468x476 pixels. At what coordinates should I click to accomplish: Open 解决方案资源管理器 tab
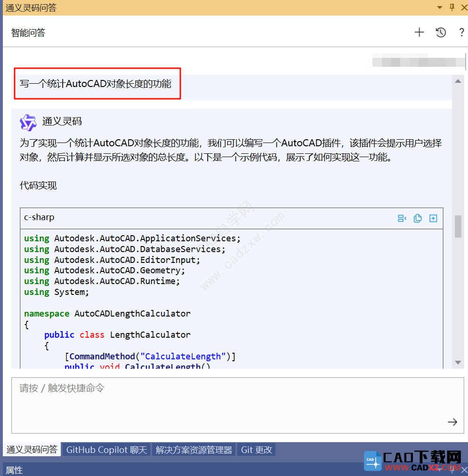click(x=194, y=450)
